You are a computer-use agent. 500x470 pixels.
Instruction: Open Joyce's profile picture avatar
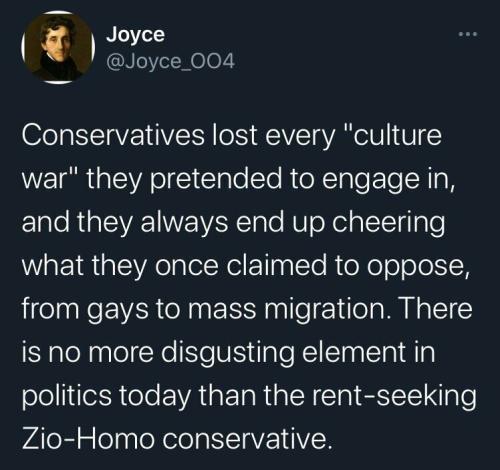pyautogui.click(x=58, y=47)
